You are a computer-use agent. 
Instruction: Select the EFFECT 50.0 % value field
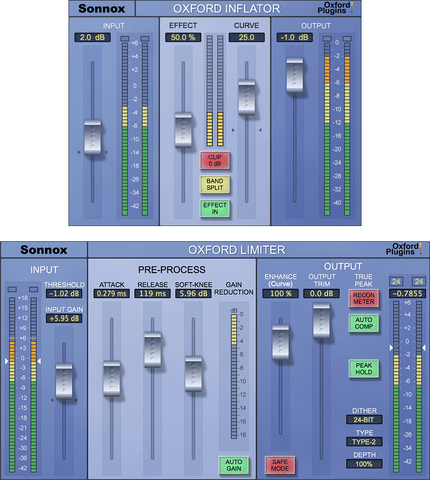[183, 37]
